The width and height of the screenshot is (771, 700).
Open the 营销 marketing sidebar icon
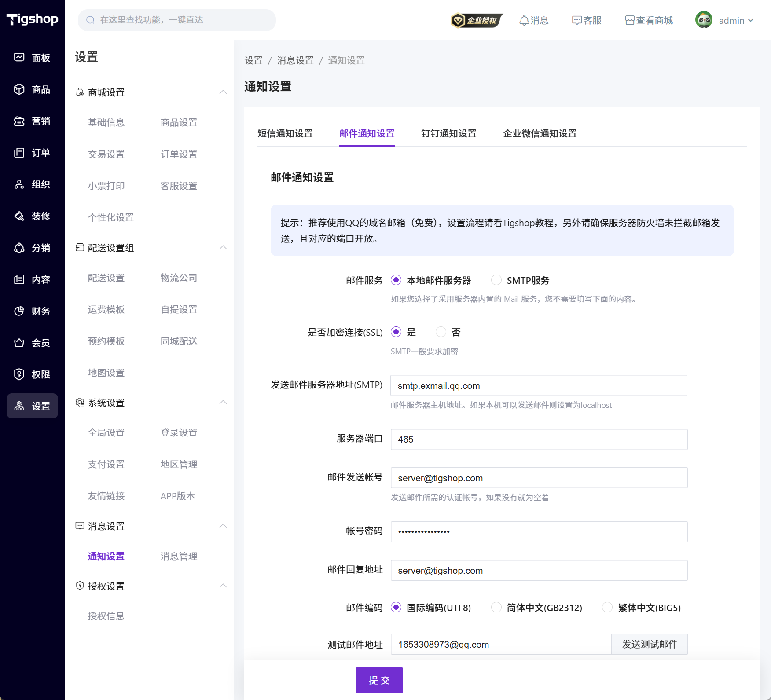[19, 121]
